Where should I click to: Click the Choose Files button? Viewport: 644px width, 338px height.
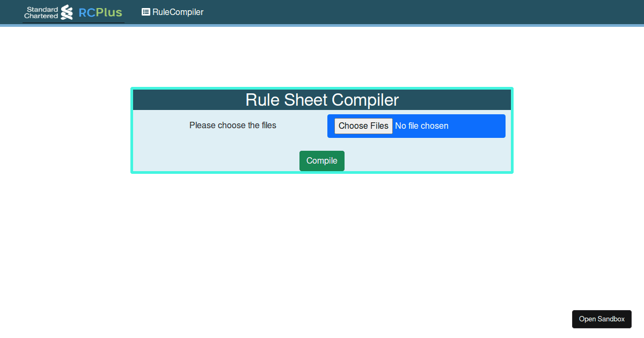tap(363, 126)
